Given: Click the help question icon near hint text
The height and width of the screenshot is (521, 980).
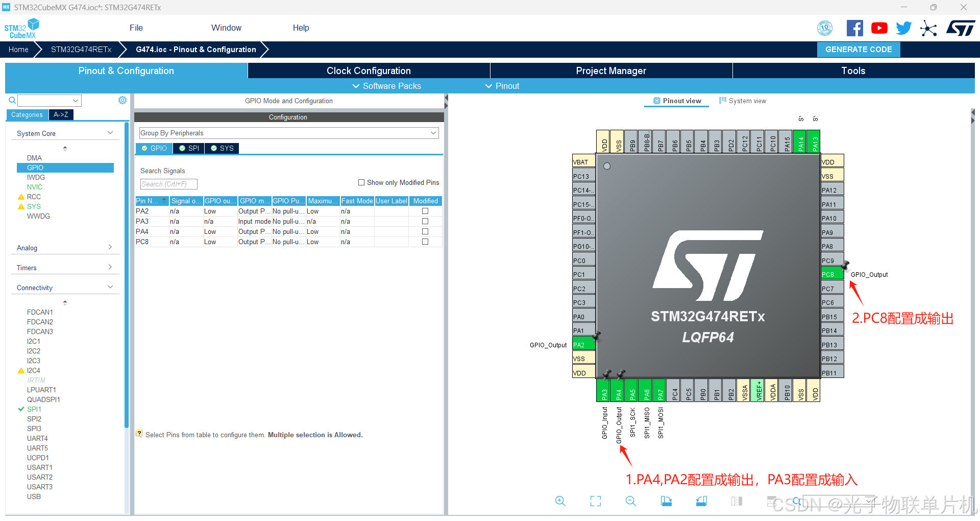Looking at the screenshot, I should point(139,434).
